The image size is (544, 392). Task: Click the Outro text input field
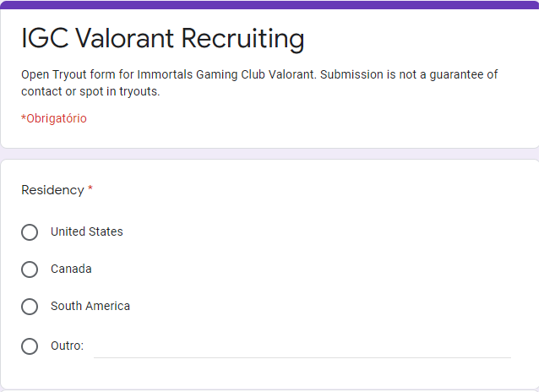pos(302,346)
